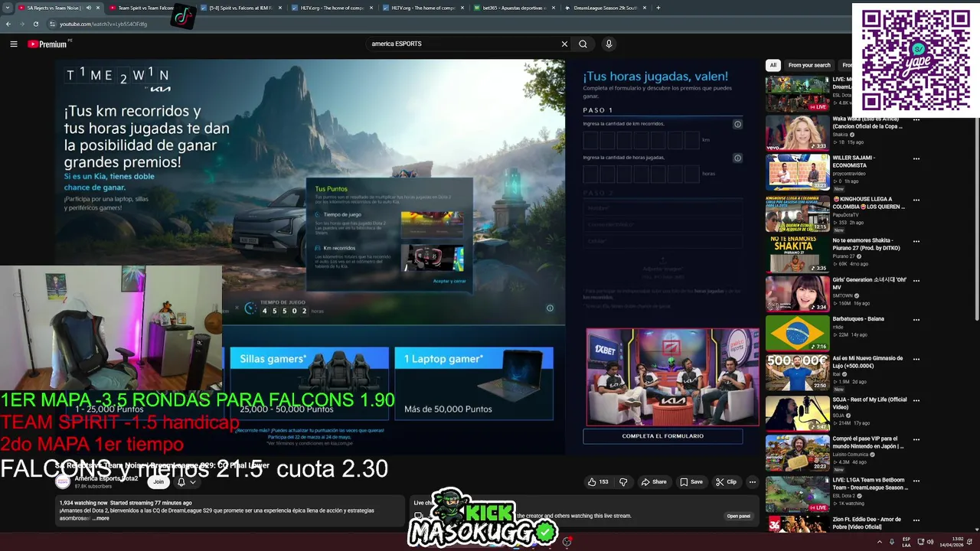Click the horas jugadas digit input boxes
The height and width of the screenshot is (551, 980).
(641, 174)
